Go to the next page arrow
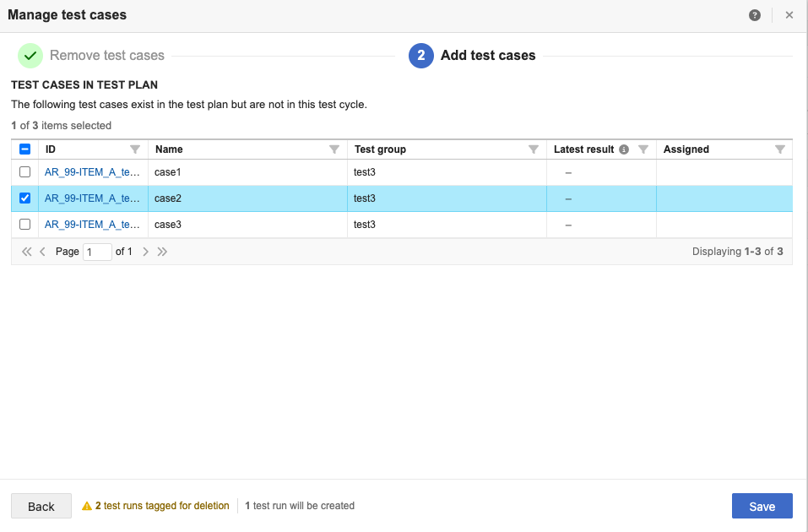Image resolution: width=808 pixels, height=532 pixels. 146,252
